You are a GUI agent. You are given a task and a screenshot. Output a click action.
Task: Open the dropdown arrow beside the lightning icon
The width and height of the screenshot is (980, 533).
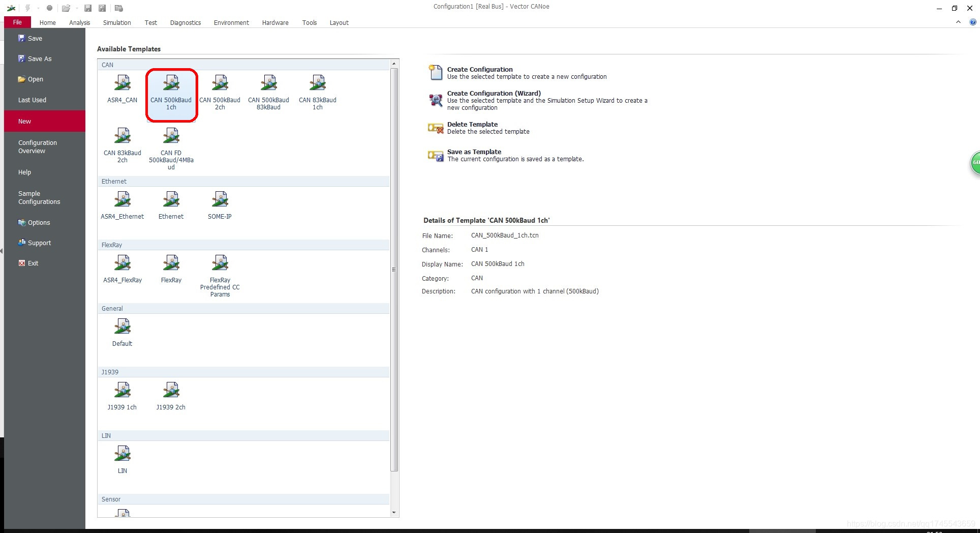point(38,8)
